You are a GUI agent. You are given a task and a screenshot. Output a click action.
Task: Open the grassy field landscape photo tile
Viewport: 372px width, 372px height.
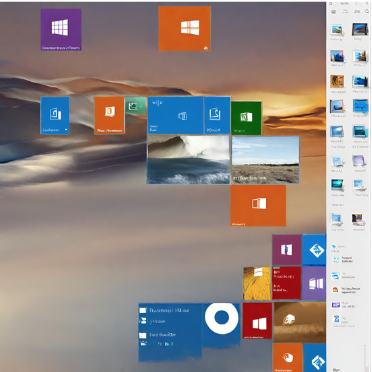(265, 160)
